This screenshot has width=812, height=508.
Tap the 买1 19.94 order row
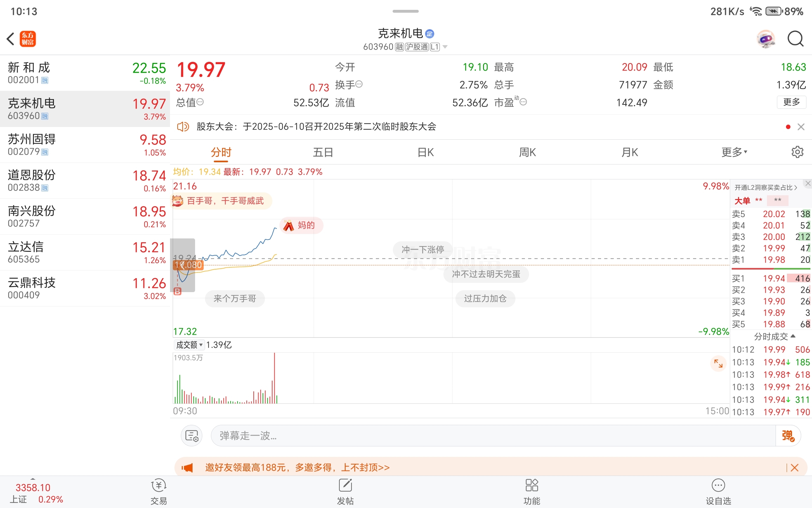click(771, 278)
